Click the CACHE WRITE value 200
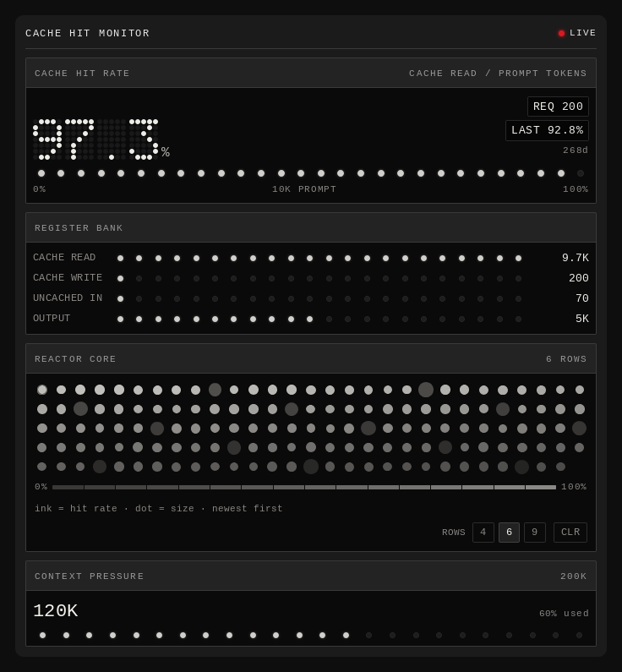The height and width of the screenshot is (672, 622). point(578,278)
